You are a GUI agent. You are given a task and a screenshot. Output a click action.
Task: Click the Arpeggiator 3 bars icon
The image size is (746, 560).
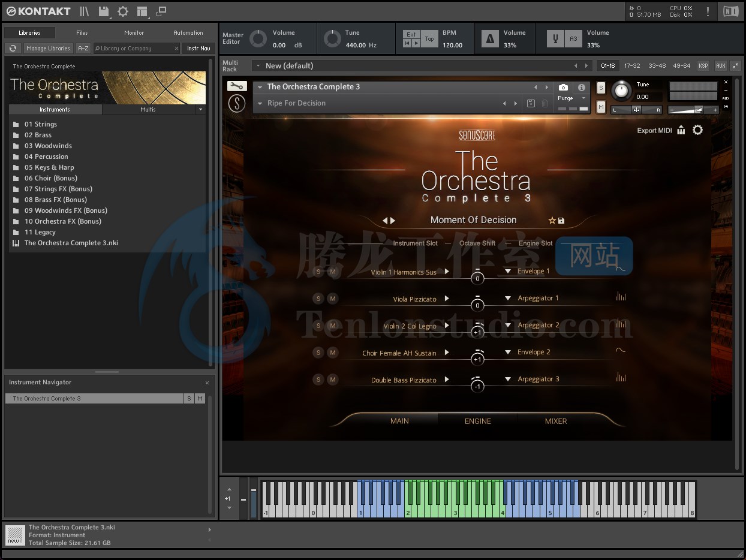pyautogui.click(x=621, y=378)
